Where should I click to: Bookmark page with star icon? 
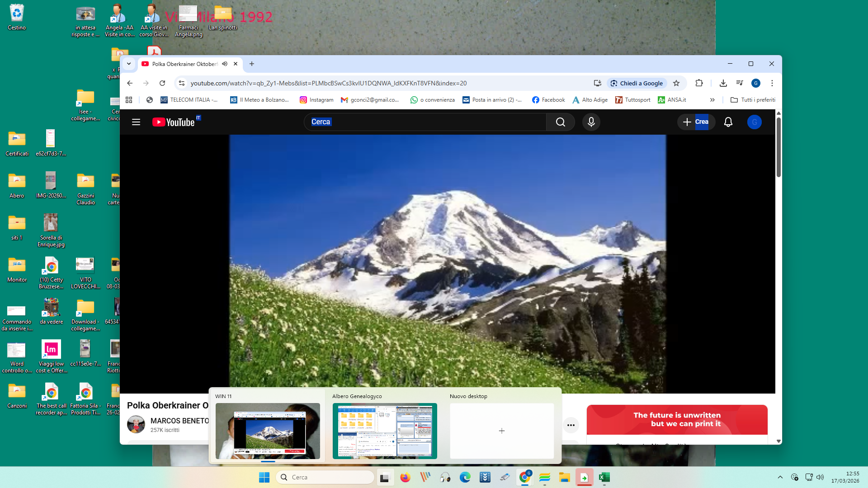point(676,83)
